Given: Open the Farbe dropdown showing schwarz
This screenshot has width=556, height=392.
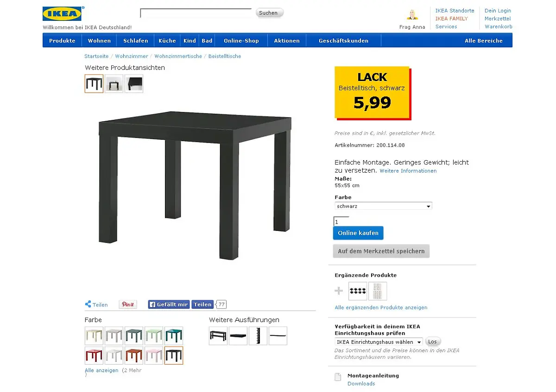Looking at the screenshot, I should tap(383, 206).
